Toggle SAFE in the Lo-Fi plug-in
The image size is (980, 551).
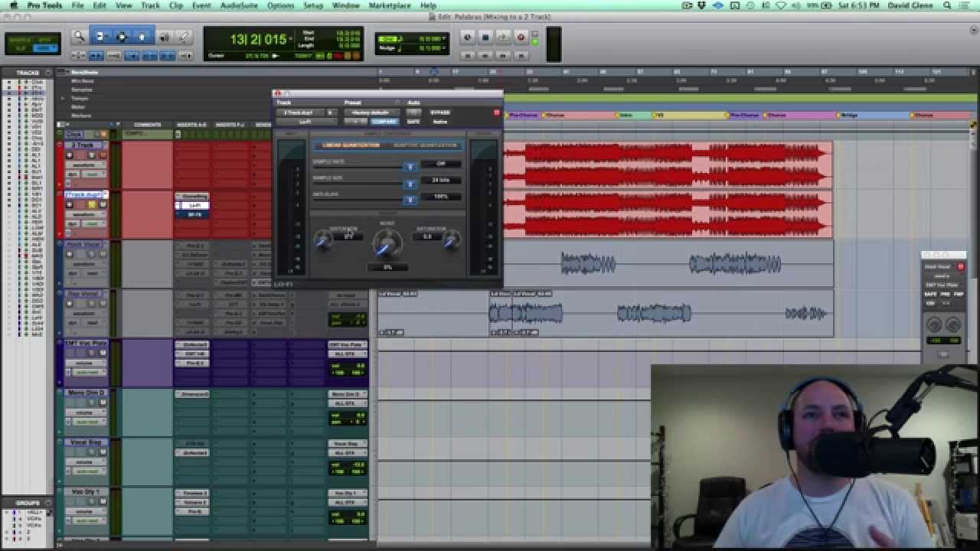click(413, 121)
